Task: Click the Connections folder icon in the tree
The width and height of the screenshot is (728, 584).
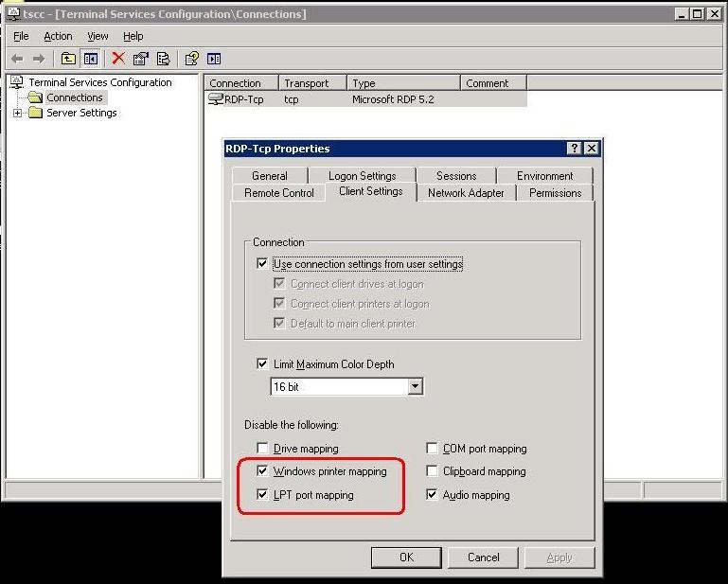Action: (x=34, y=97)
